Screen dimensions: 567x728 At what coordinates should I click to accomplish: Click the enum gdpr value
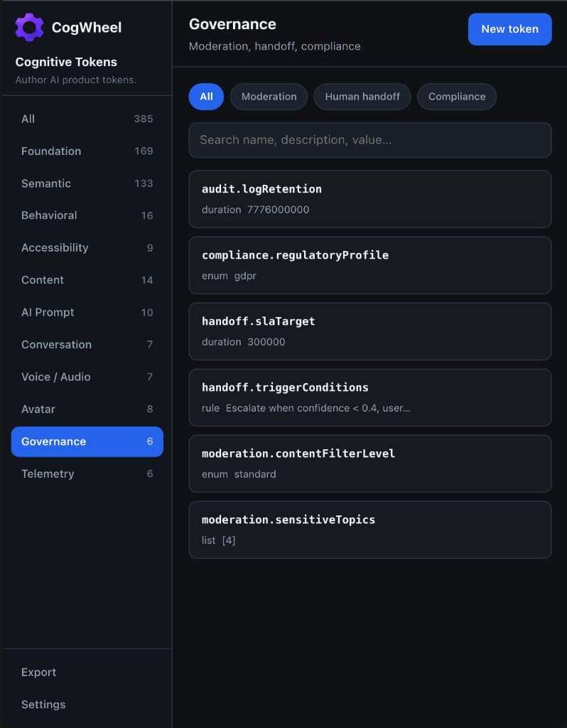click(229, 276)
